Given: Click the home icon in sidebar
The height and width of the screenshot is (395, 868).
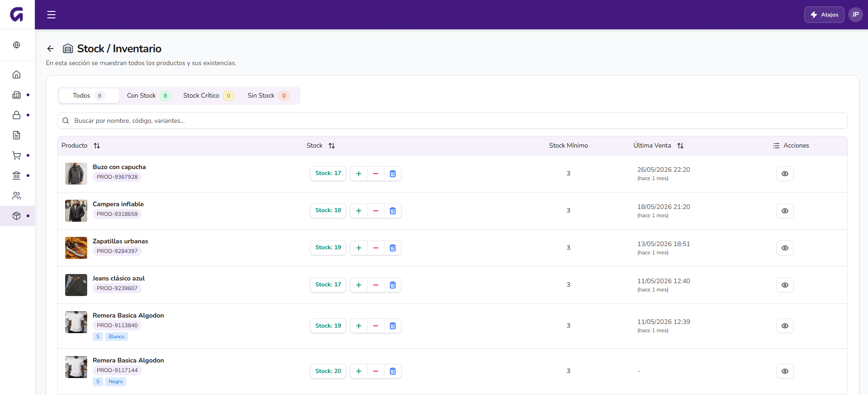Looking at the screenshot, I should point(17,75).
